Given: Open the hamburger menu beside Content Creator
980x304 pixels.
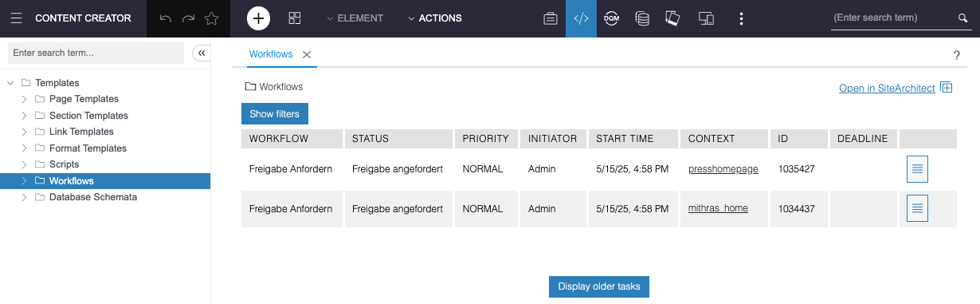Looking at the screenshot, I should coord(17,18).
